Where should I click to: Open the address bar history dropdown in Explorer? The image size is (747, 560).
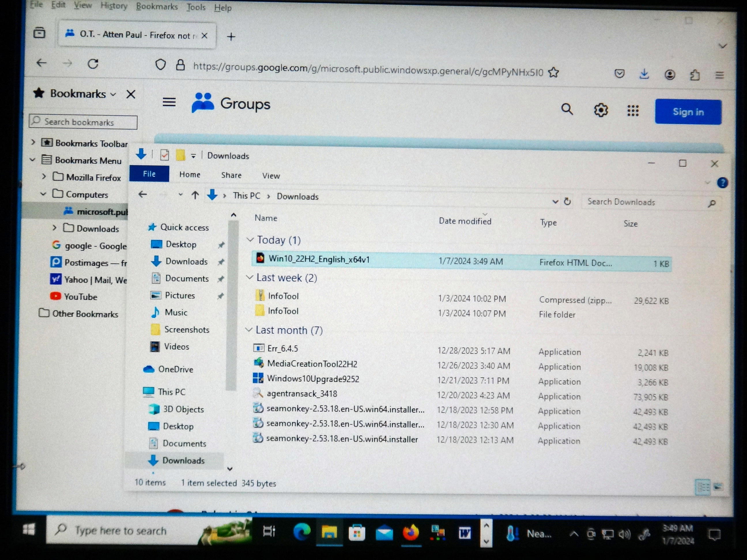point(555,202)
